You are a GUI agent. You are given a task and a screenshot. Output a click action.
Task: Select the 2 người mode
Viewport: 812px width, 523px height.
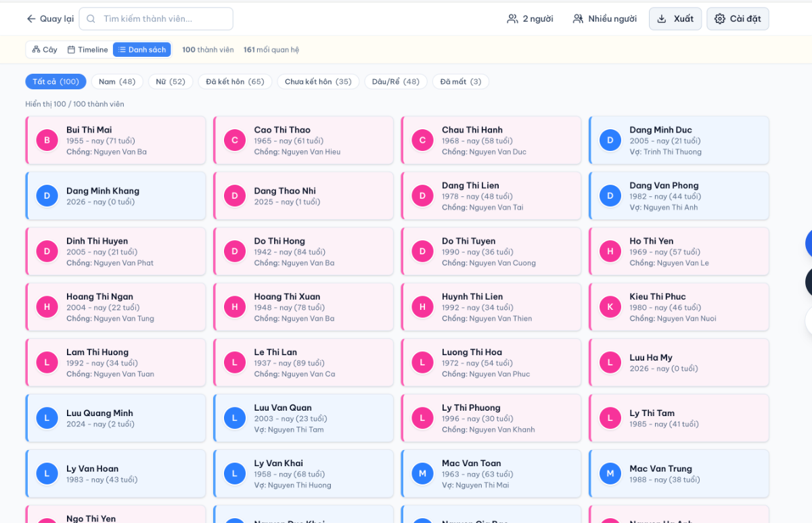[x=531, y=19]
